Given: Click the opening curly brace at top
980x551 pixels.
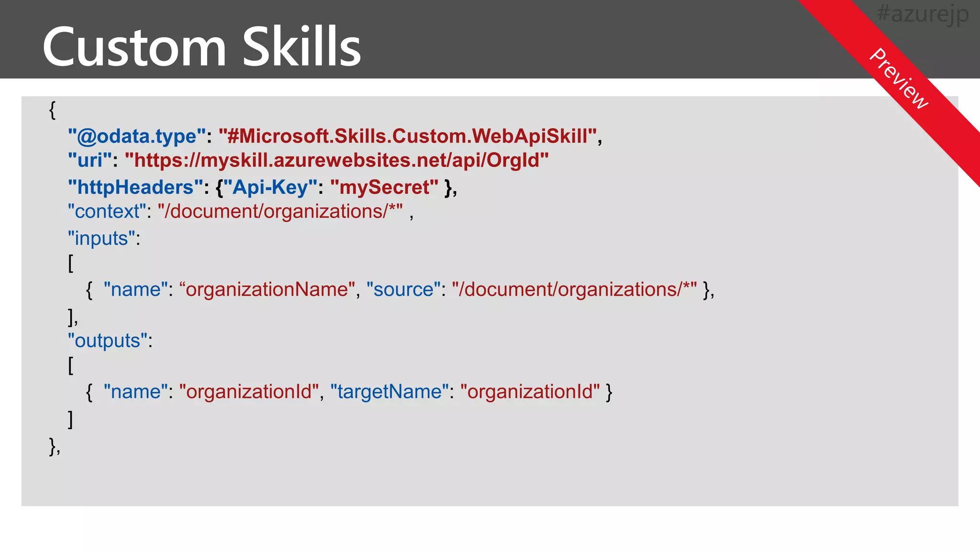Looking at the screenshot, I should [52, 110].
